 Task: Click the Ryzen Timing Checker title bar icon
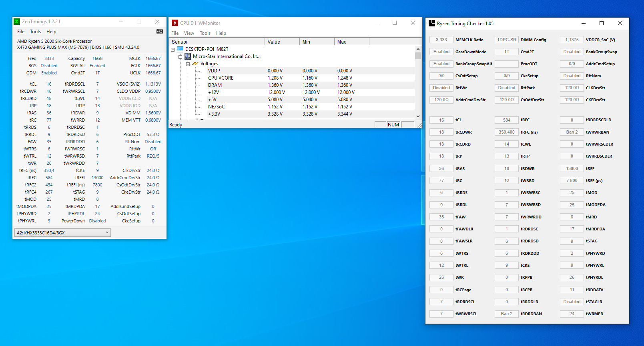click(x=431, y=24)
